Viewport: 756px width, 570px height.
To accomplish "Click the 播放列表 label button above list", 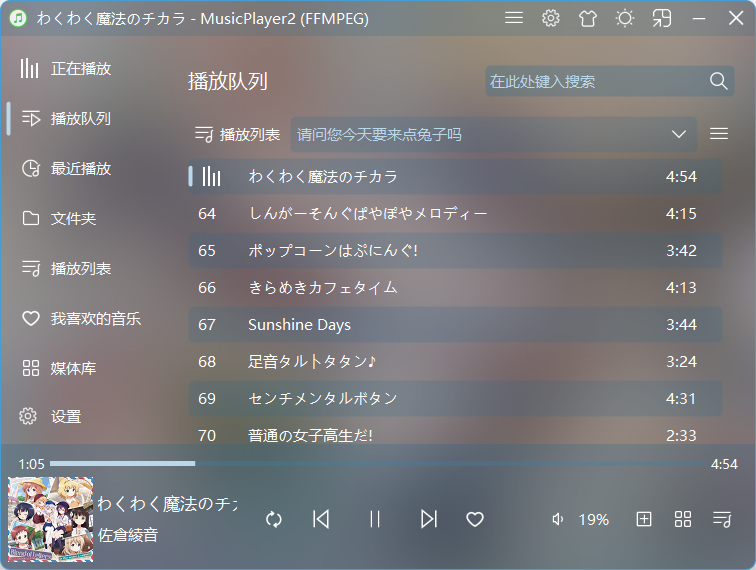I will pos(237,134).
